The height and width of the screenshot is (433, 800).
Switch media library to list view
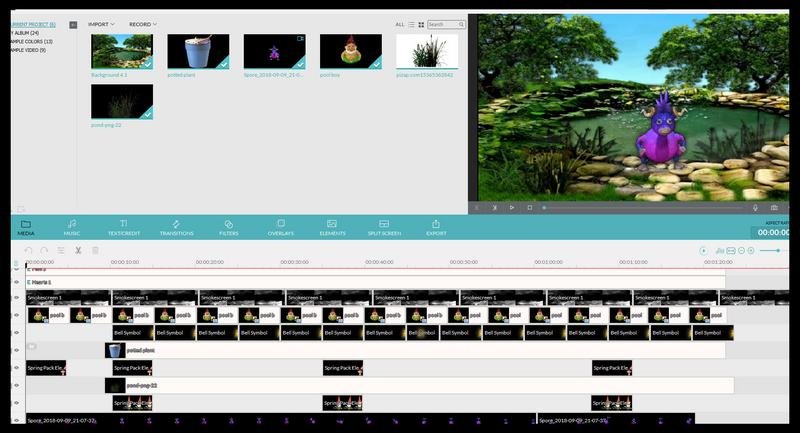411,24
